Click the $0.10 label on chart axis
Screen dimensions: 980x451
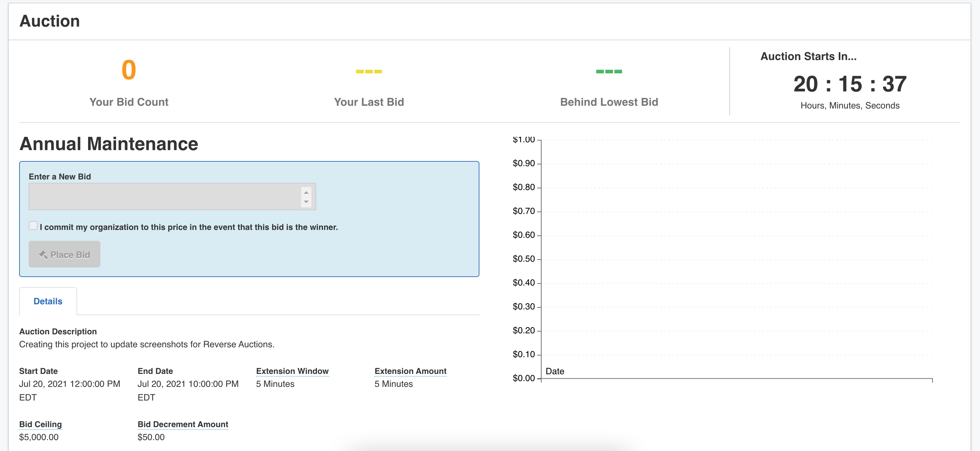(523, 354)
